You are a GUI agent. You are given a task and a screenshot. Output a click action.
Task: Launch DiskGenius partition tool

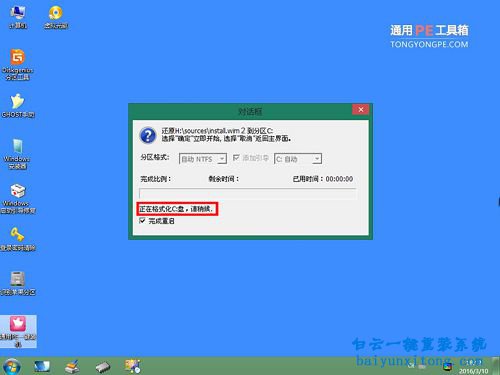tap(17, 64)
